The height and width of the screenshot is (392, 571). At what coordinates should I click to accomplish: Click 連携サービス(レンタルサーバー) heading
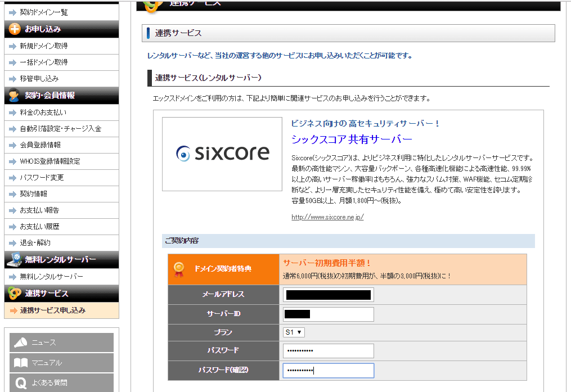click(208, 78)
